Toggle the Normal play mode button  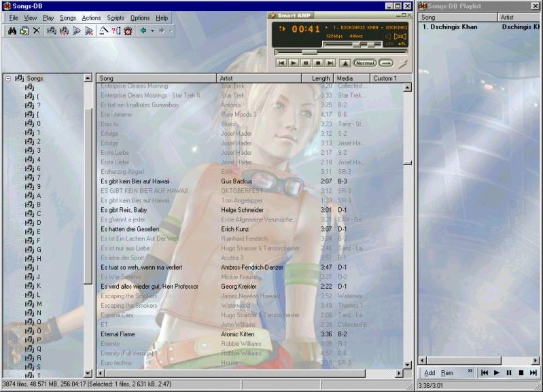pos(365,63)
